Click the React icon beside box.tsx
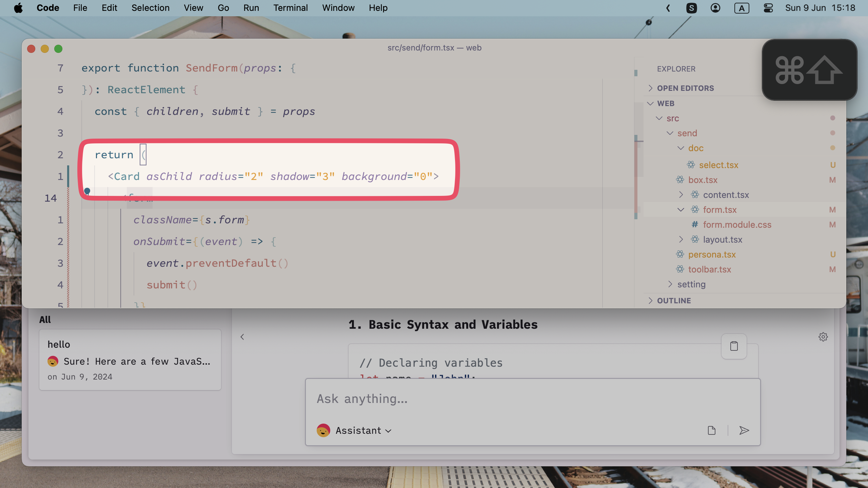This screenshot has width=868, height=488. (680, 180)
